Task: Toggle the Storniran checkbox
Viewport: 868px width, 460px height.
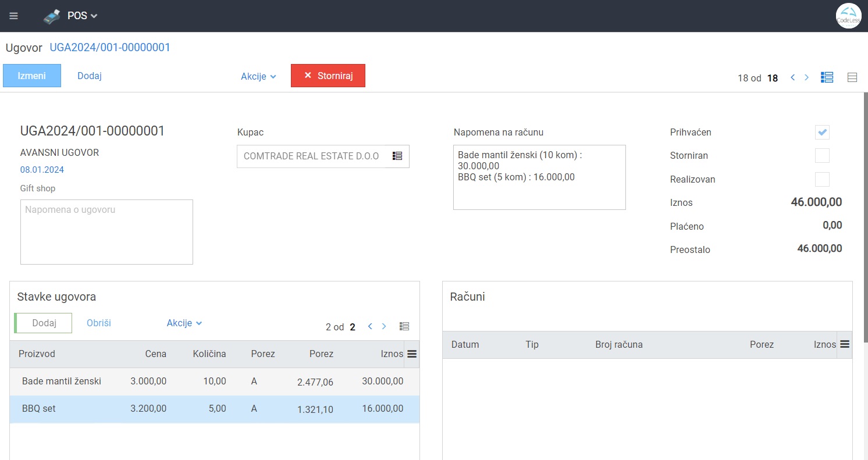Action: point(822,156)
